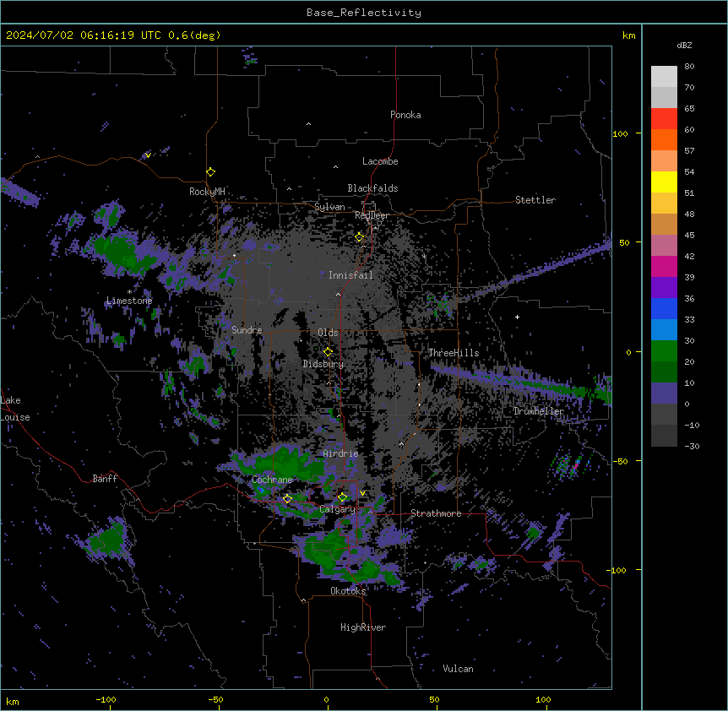Viewport: 728px width, 711px height.
Task: Select the white 80-70 dBZ legend swatch
Action: [664, 77]
